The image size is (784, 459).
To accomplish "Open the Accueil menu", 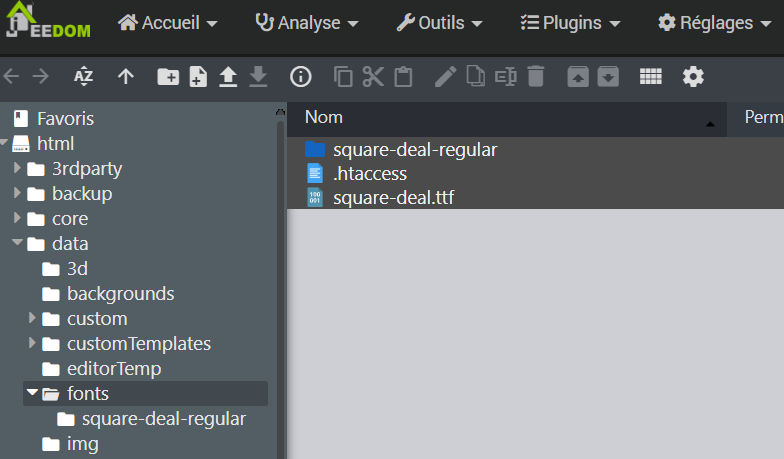I will pos(168,23).
